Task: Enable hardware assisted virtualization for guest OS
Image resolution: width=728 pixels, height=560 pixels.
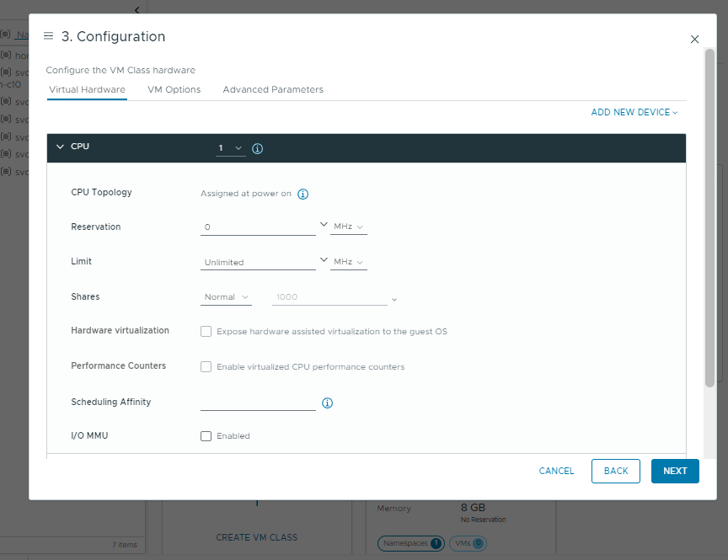Action: [x=206, y=331]
